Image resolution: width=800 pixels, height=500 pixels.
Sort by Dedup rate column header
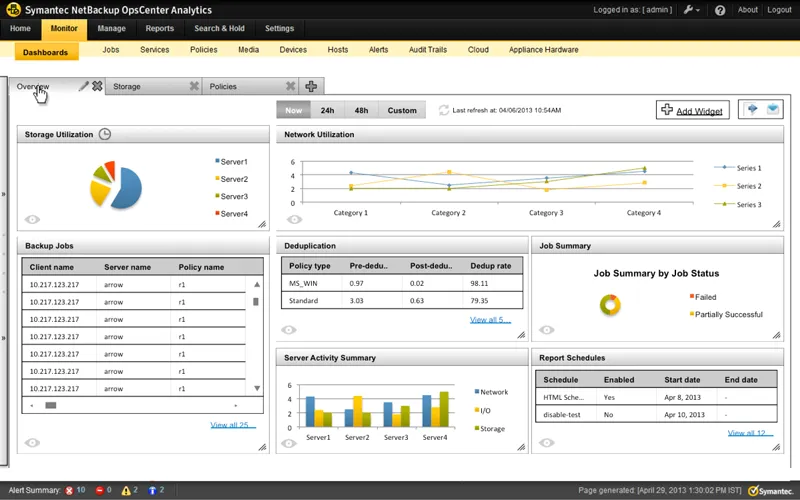pos(490,266)
